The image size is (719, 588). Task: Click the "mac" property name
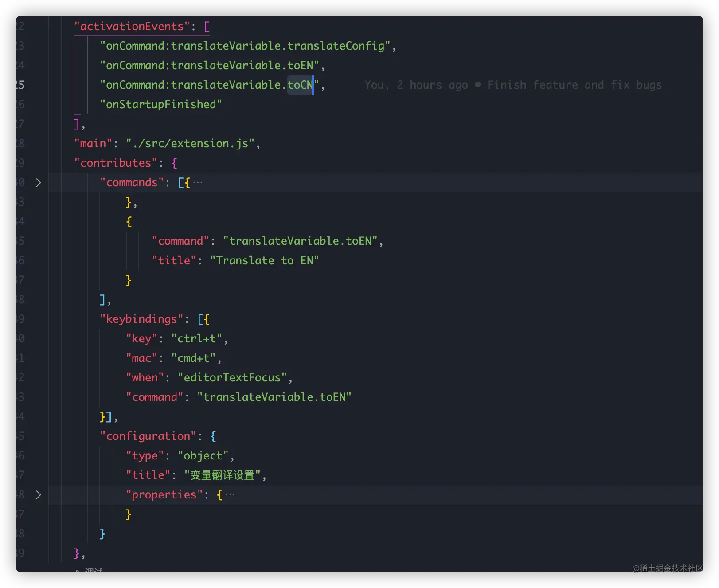[x=141, y=358]
